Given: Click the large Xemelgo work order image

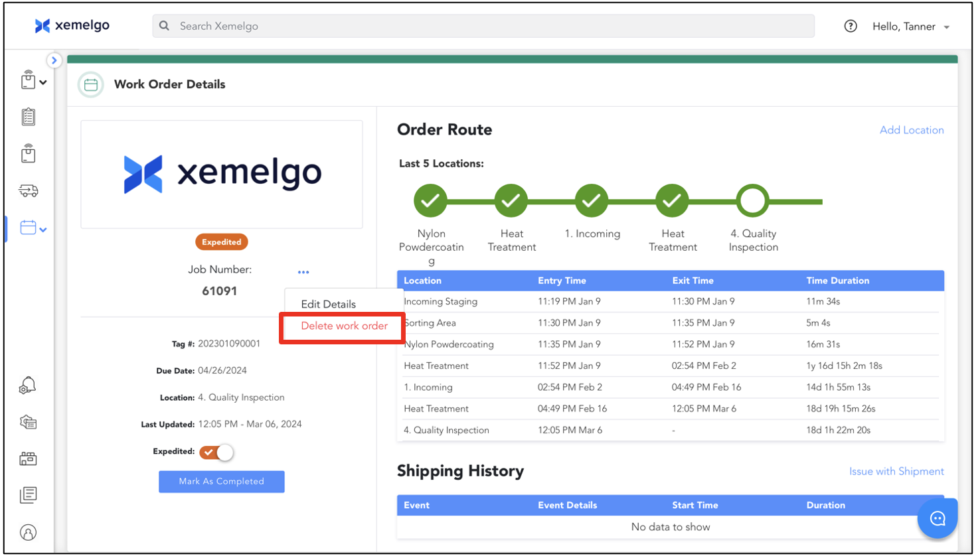Looking at the screenshot, I should [222, 175].
